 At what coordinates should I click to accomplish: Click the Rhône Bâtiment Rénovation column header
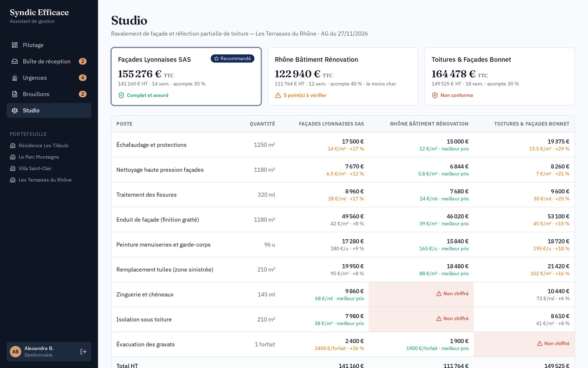point(429,124)
